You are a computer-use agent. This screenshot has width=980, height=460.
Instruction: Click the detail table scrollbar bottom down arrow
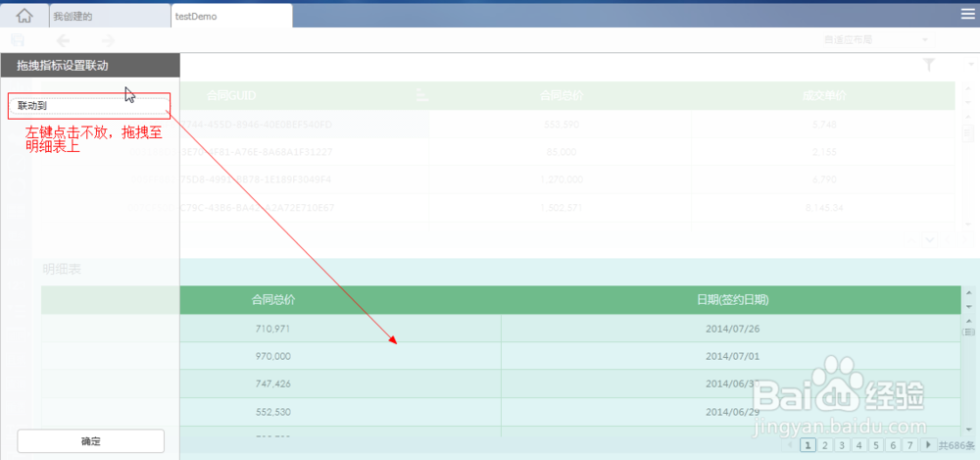(969, 430)
